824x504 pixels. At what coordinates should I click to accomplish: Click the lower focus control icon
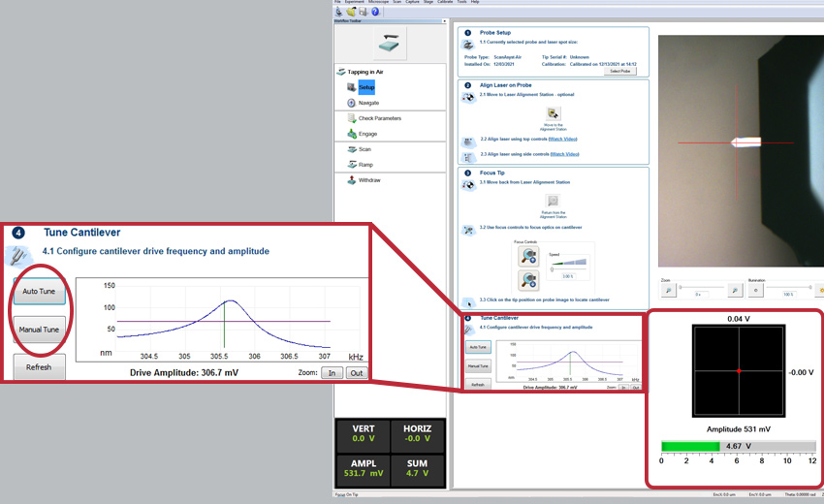pos(526,280)
